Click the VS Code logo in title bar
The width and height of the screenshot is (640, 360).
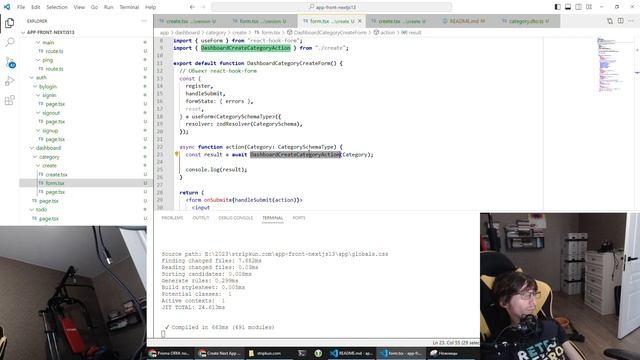7,7
